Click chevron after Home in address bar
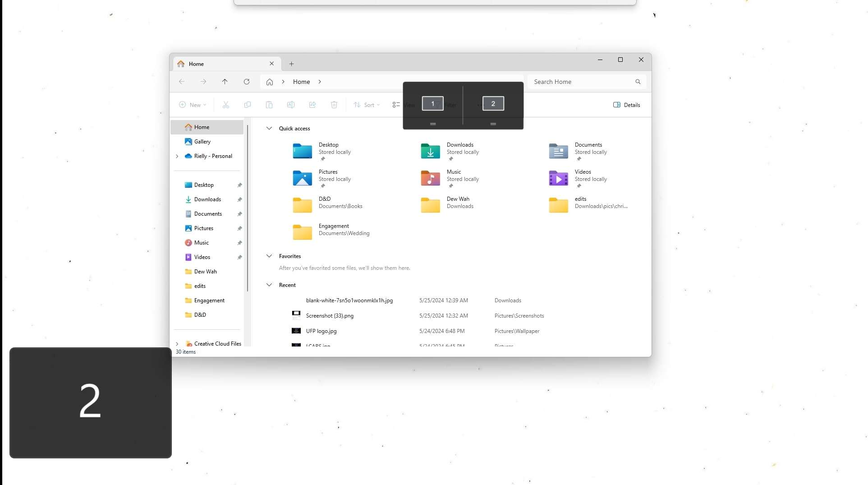Image resolution: width=868 pixels, height=485 pixels. tap(320, 82)
